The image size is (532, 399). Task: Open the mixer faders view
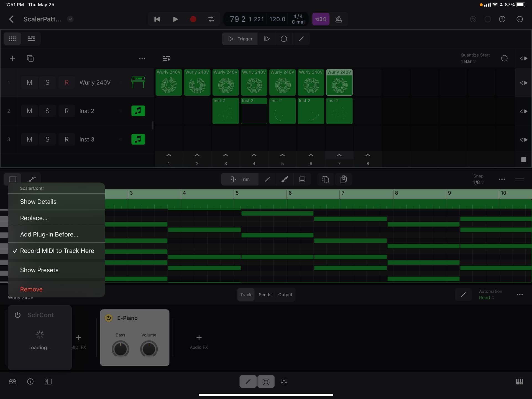click(x=284, y=382)
